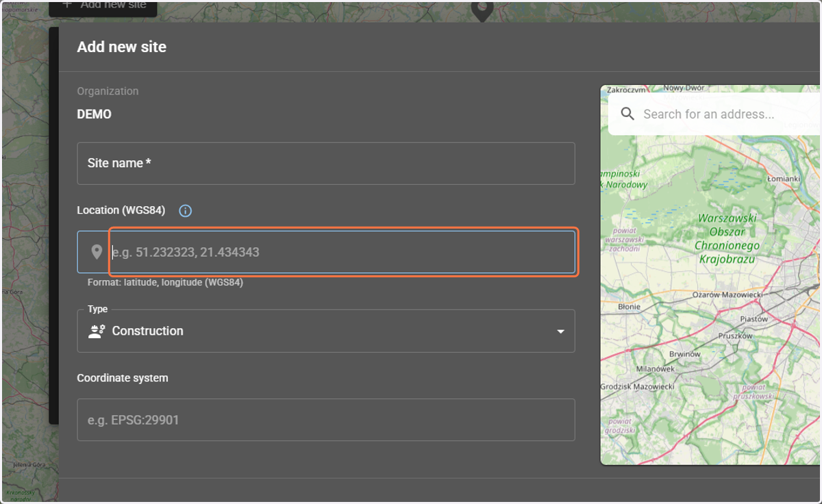This screenshot has width=822, height=504.
Task: Click the map marker pin above the dialog
Action: coord(482,10)
